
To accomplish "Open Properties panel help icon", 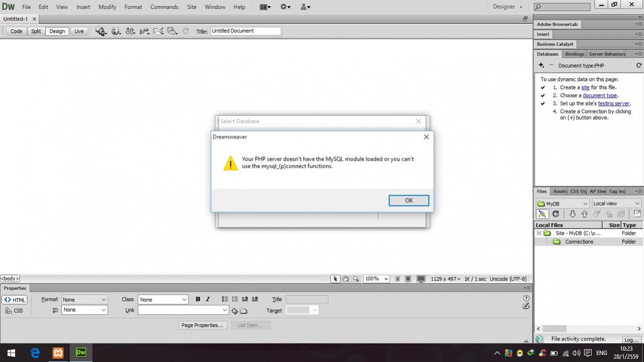I will [526, 298].
